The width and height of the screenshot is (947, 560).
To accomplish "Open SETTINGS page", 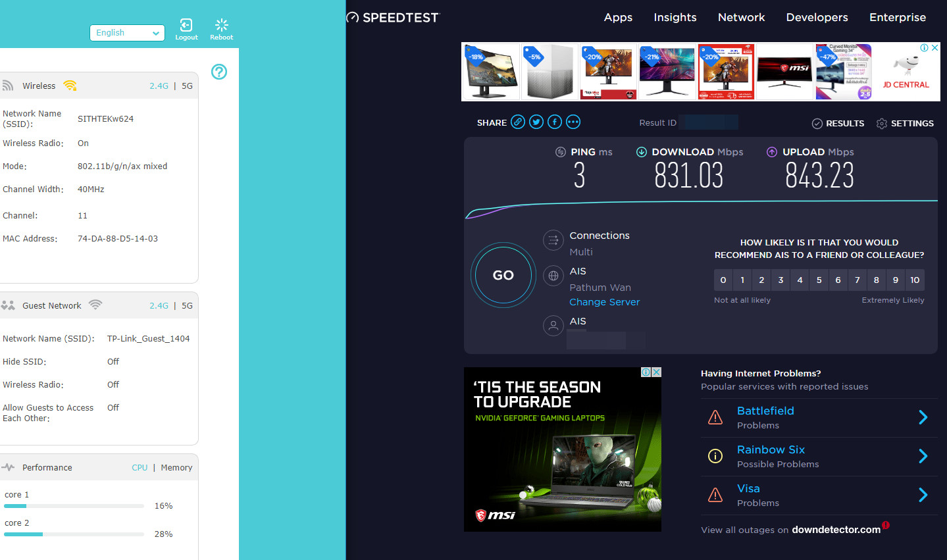I will 912,124.
